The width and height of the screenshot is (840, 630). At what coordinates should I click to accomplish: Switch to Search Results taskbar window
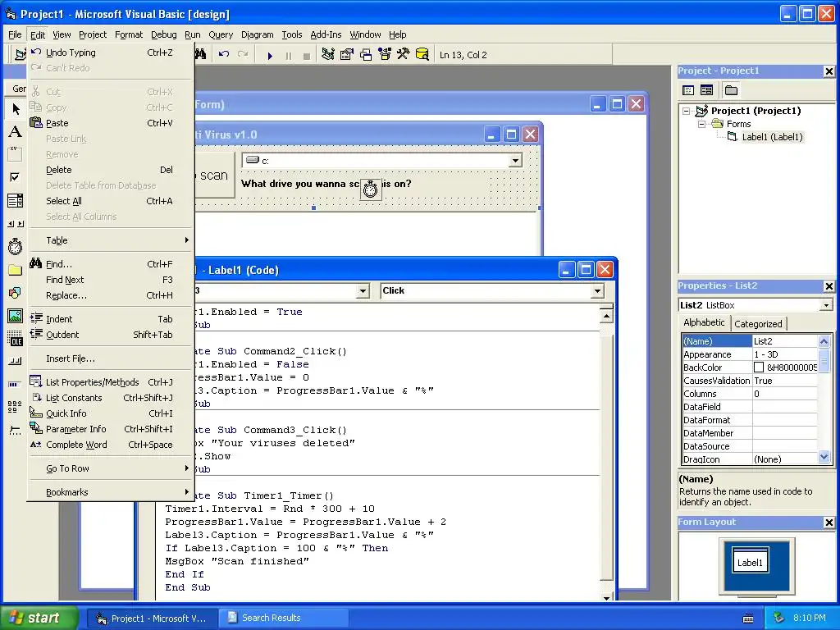tap(284, 619)
